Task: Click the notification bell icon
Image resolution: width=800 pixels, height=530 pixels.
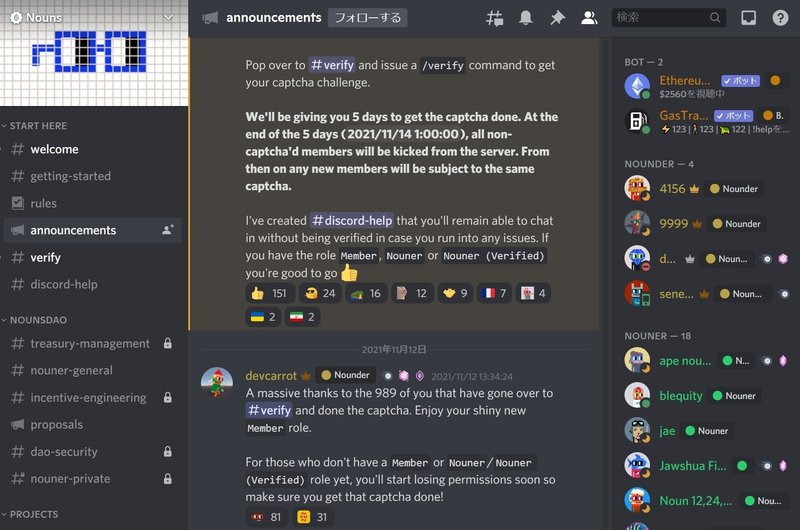Action: click(x=526, y=18)
